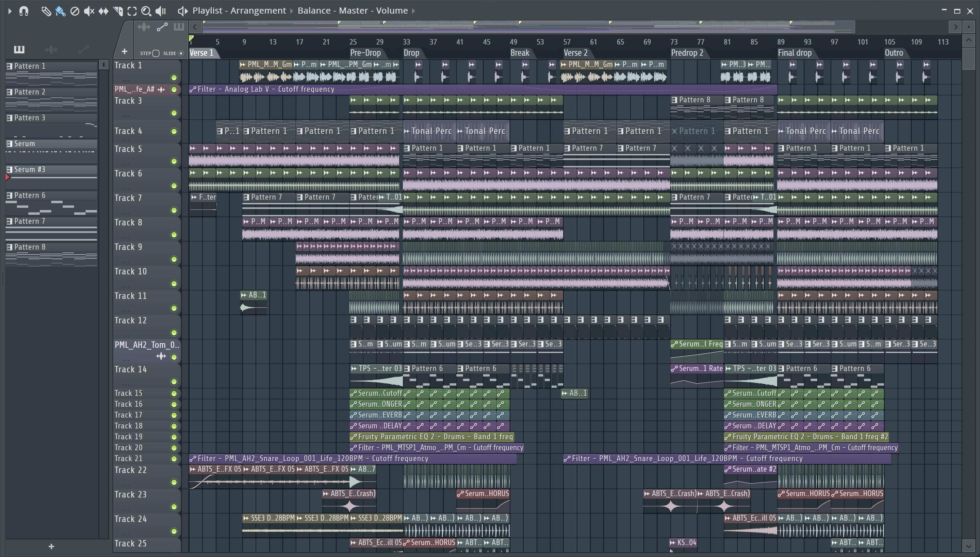
Task: Focus automation clips in playlist toolbar
Action: pyautogui.click(x=162, y=27)
